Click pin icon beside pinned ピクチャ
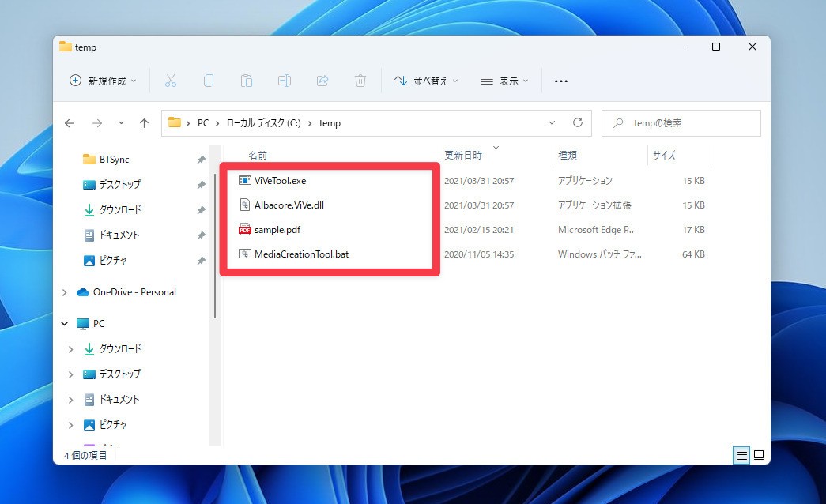826x504 pixels. click(x=202, y=261)
